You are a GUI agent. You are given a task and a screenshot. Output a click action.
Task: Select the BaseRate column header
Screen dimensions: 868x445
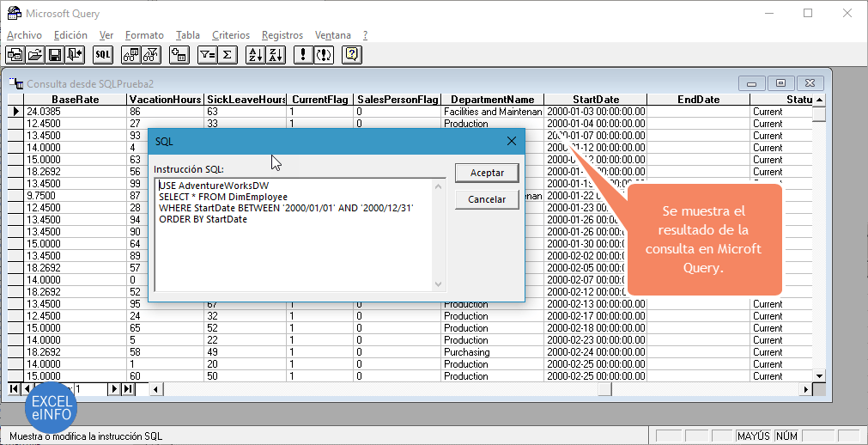pyautogui.click(x=76, y=100)
